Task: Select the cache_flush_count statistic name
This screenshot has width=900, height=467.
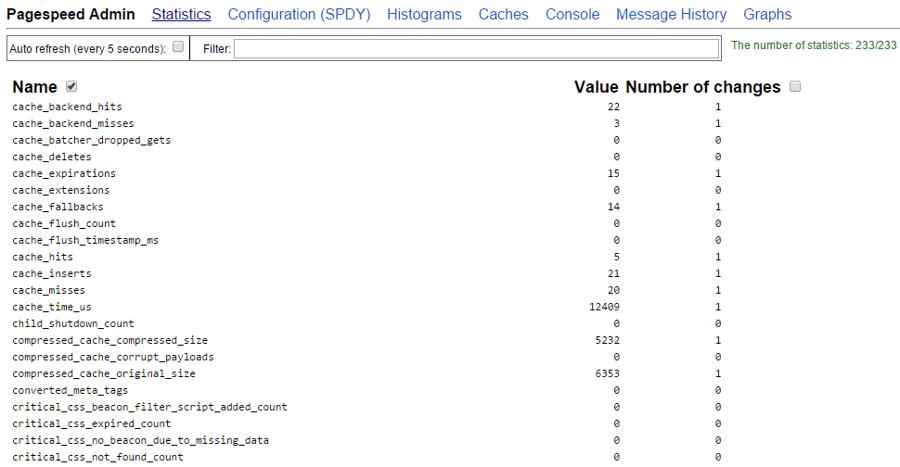Action: point(64,223)
